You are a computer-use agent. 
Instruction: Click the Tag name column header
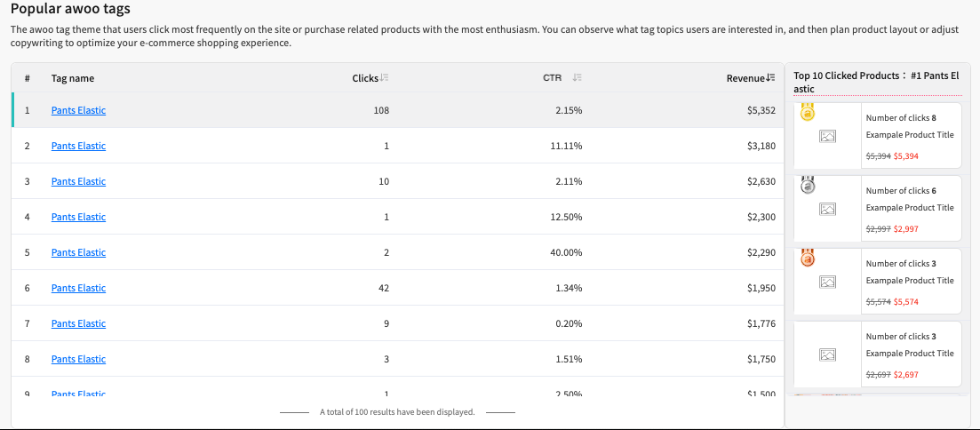(x=73, y=78)
